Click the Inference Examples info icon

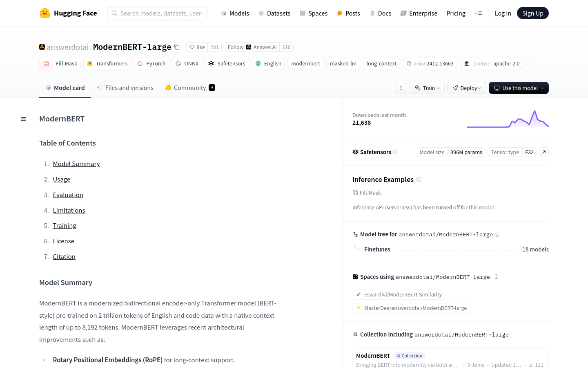click(x=419, y=180)
